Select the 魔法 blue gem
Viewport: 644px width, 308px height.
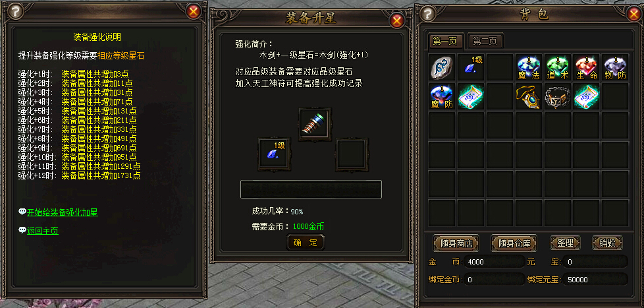529,67
